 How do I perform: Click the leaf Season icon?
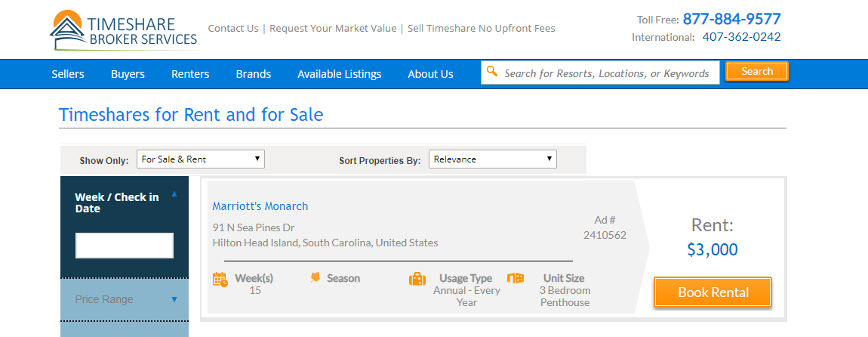pos(315,277)
